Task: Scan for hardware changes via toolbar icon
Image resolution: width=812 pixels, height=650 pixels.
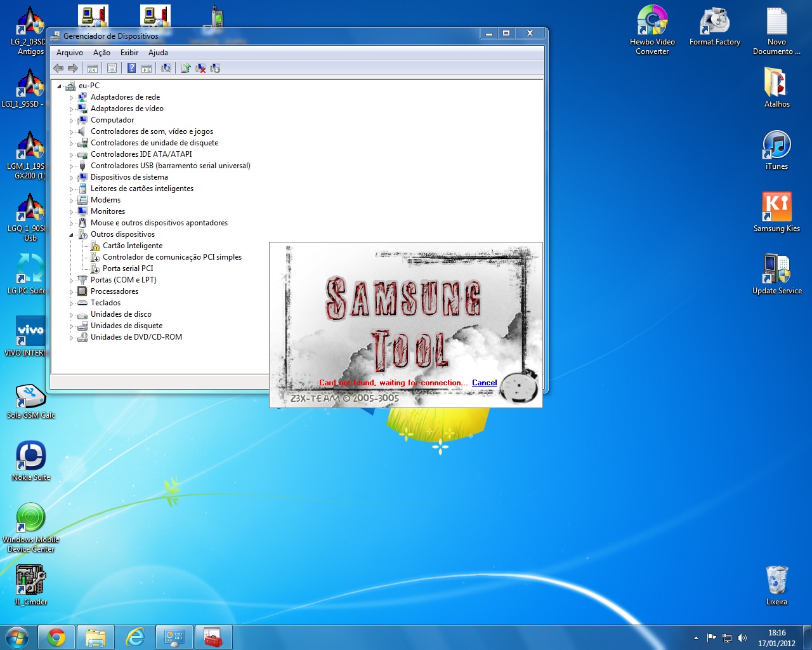Action: pos(166,68)
